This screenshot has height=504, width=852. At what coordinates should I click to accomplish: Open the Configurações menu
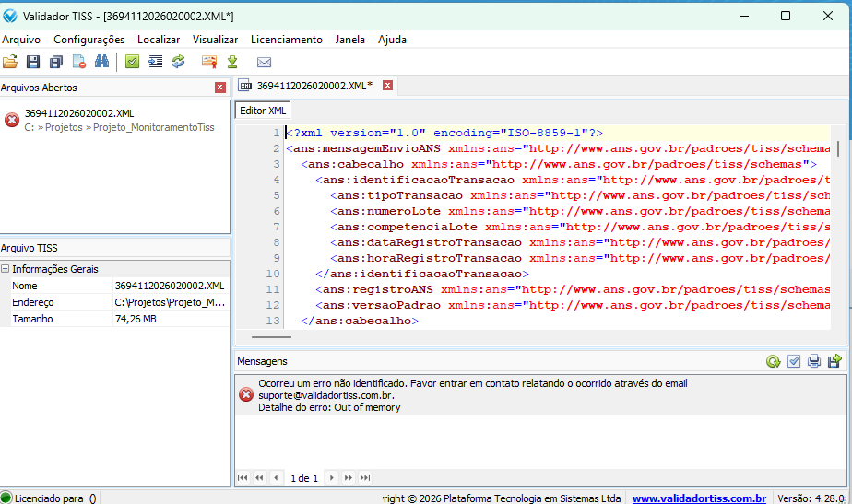coord(89,40)
